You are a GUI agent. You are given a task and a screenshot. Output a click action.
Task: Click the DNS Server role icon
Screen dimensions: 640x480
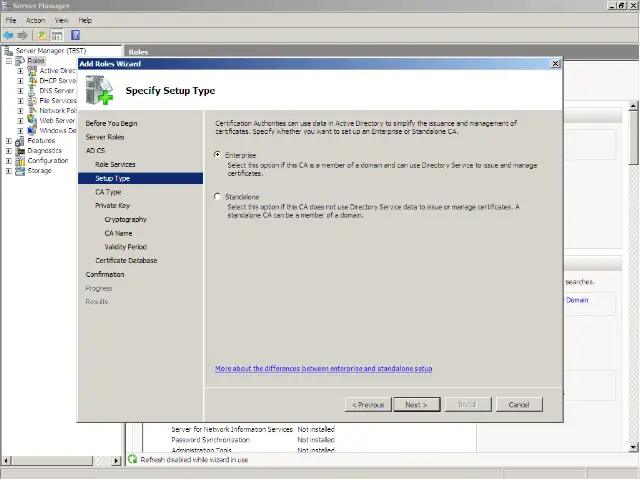click(x=32, y=91)
